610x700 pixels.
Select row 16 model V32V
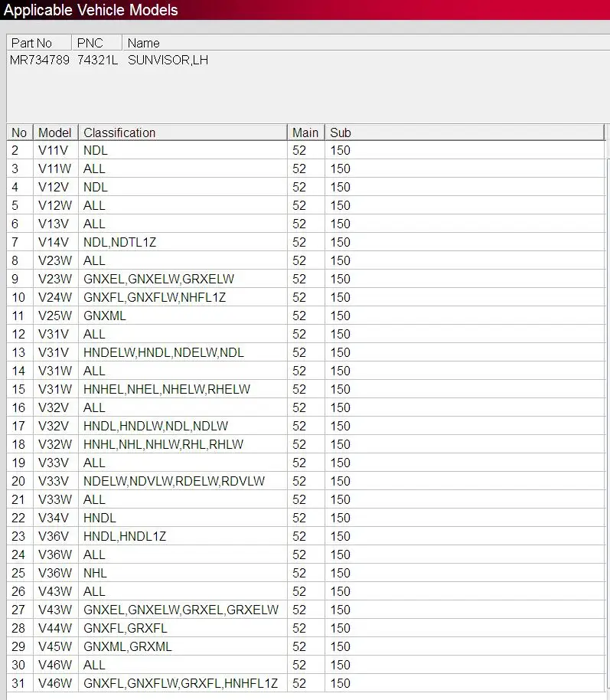pos(53,407)
